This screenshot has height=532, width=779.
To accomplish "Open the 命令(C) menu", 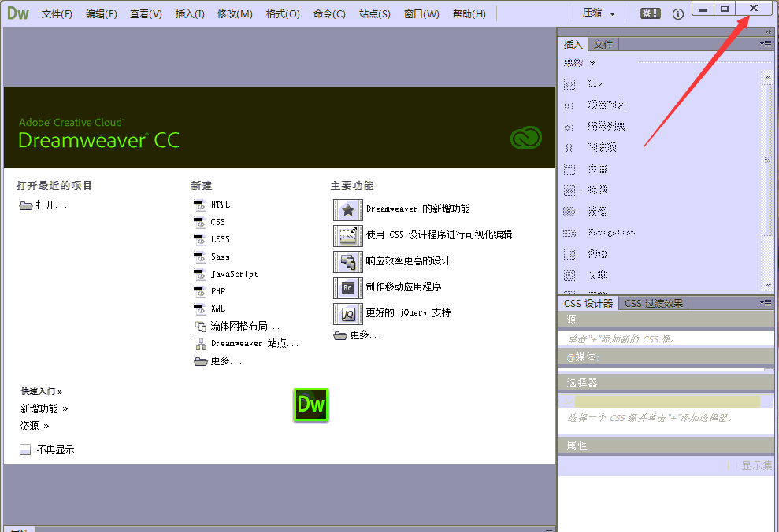I will (x=329, y=14).
